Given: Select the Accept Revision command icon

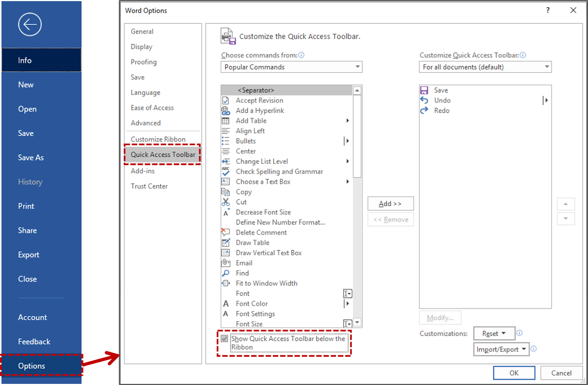Looking at the screenshot, I should [x=226, y=100].
